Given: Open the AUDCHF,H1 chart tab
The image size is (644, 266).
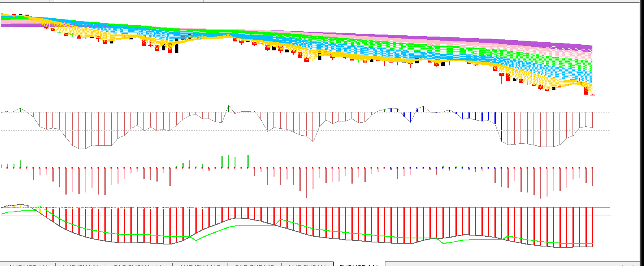Looking at the screenshot, I should [307, 264].
